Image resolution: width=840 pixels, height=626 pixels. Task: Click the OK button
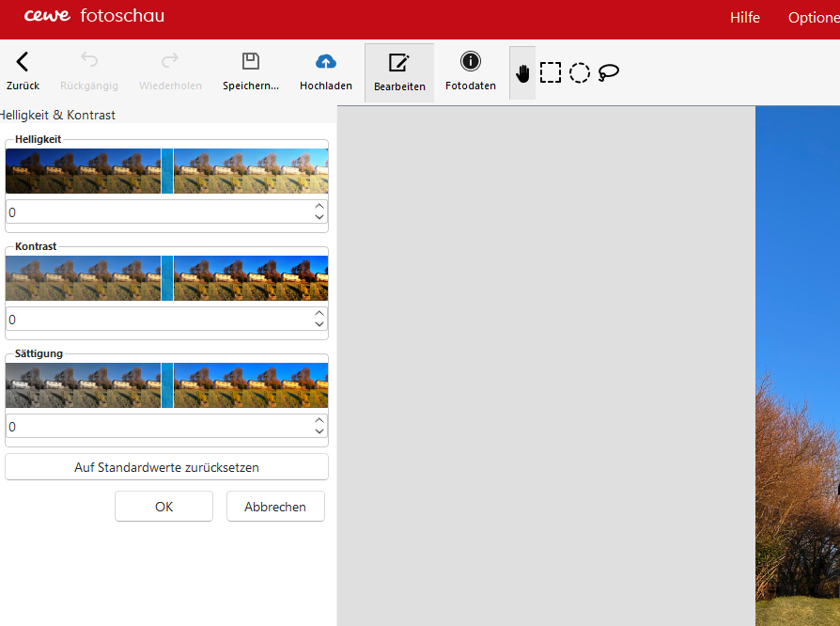pos(163,507)
